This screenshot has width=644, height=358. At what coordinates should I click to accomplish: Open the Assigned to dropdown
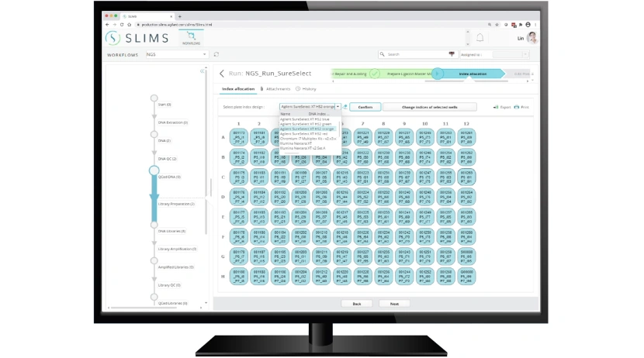pyautogui.click(x=511, y=54)
